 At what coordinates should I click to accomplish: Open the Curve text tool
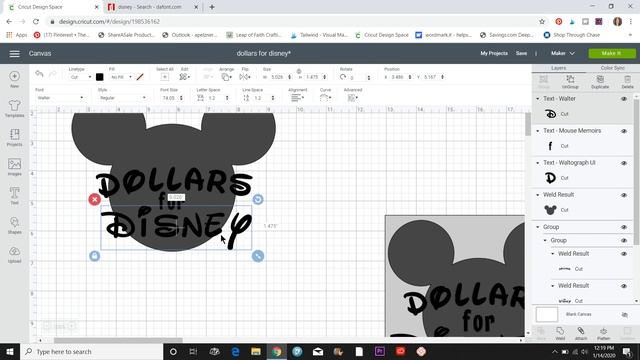(325, 98)
